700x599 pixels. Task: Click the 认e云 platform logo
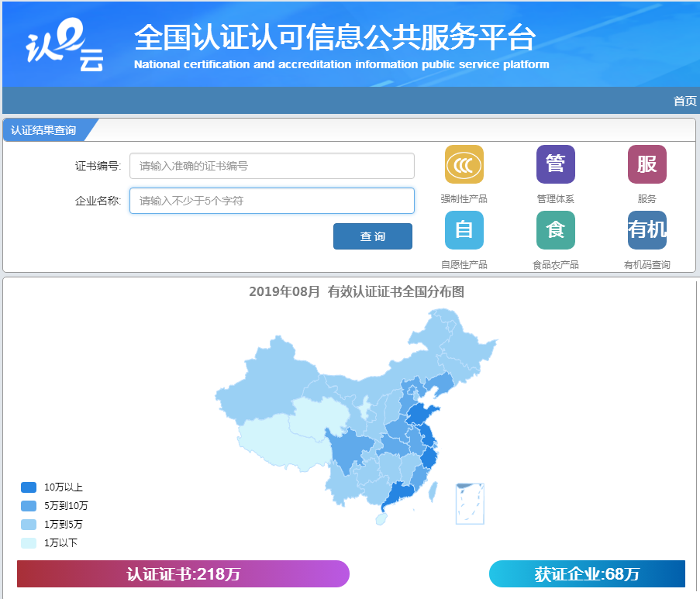(x=64, y=45)
